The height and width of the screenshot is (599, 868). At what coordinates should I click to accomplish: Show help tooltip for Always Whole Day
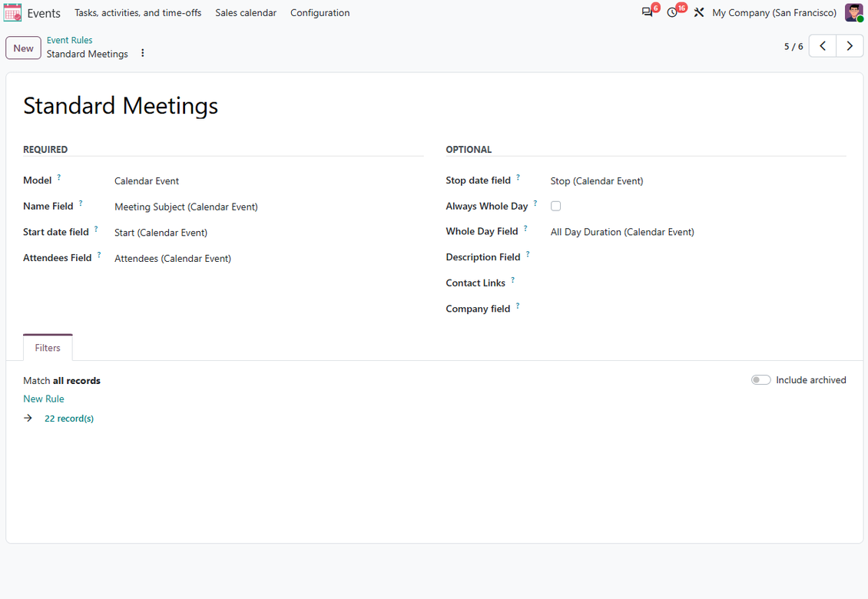pos(535,204)
